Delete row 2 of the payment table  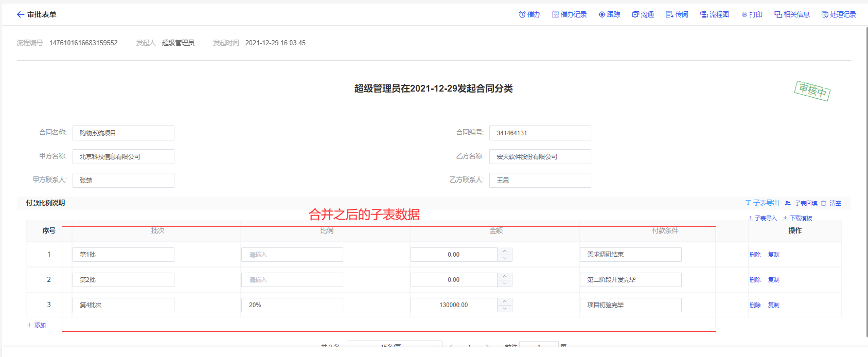click(x=755, y=280)
